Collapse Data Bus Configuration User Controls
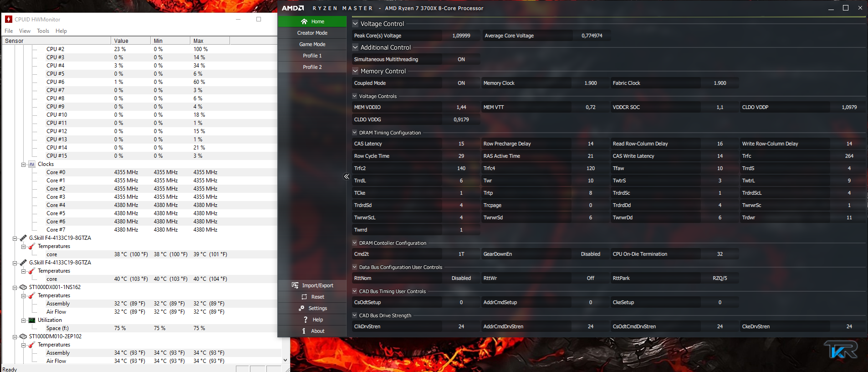Viewport: 868px width, 372px height. pyautogui.click(x=355, y=267)
